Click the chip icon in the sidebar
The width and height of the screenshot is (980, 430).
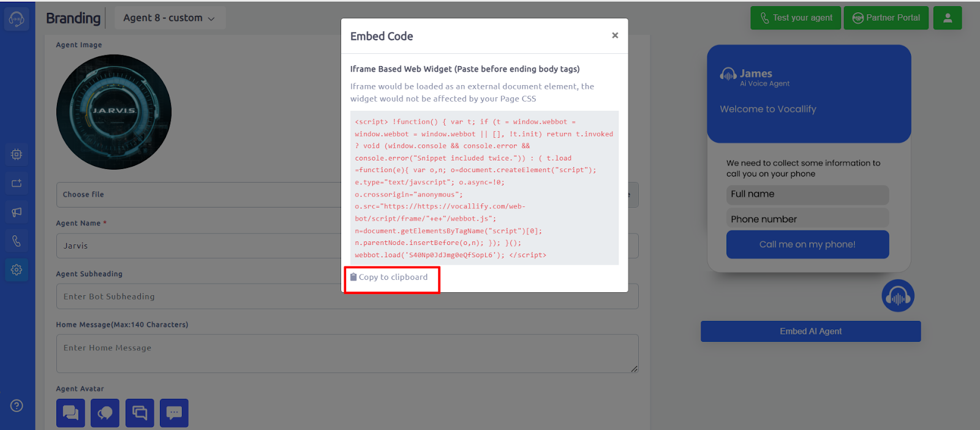(x=17, y=154)
